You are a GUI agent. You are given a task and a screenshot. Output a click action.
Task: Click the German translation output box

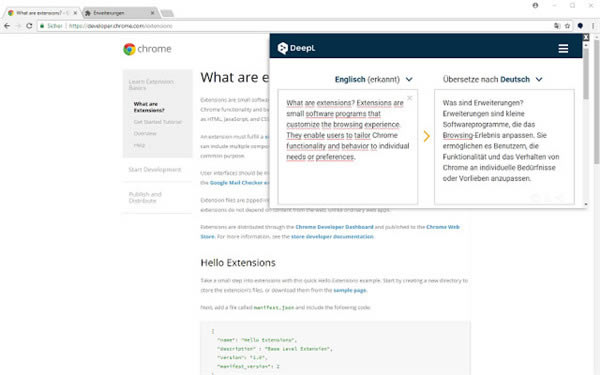504,147
